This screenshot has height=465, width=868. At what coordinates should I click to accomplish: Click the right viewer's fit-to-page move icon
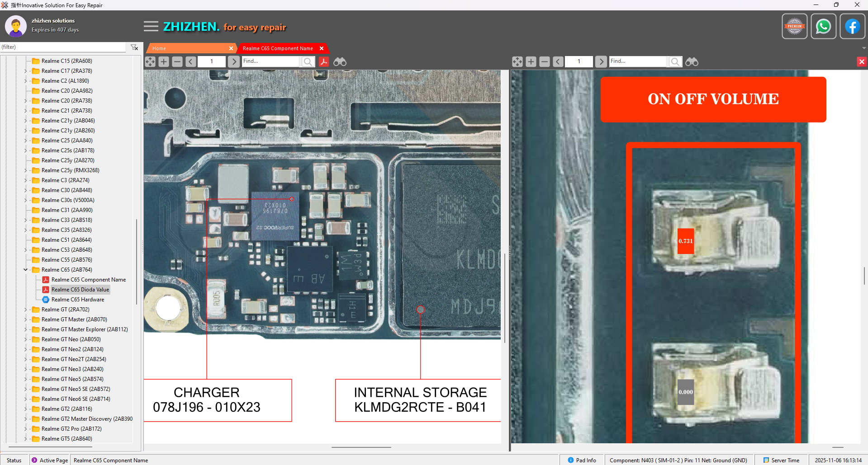[x=517, y=62]
